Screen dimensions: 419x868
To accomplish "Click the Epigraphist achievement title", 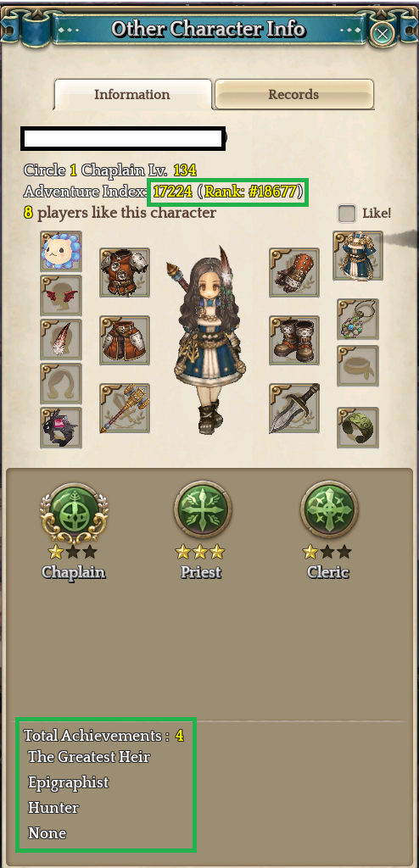I will (69, 782).
